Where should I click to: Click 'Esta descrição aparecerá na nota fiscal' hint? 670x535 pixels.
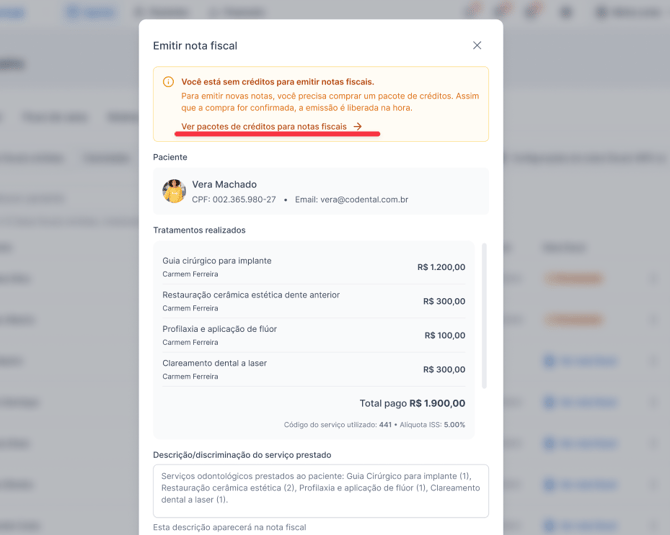tap(229, 527)
